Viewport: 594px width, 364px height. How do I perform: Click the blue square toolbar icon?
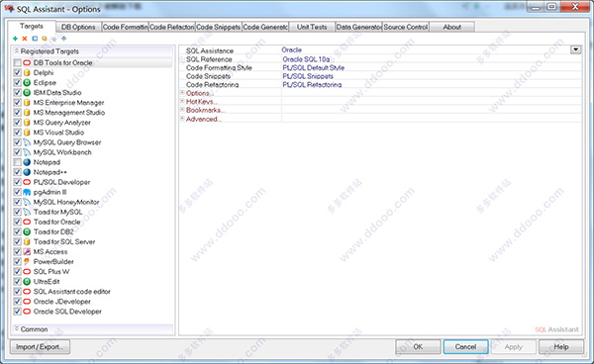tap(35, 39)
